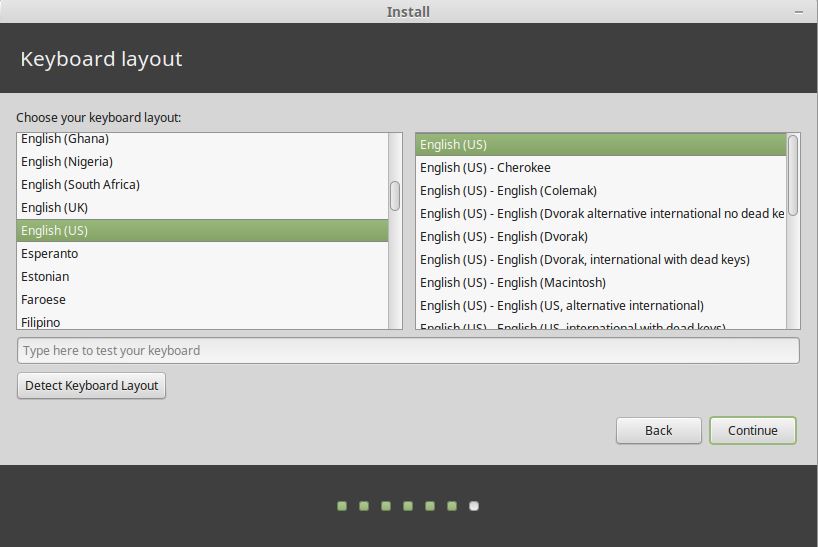Viewport: 818px width, 547px height.
Task: Click the Continue button
Action: [x=752, y=430]
